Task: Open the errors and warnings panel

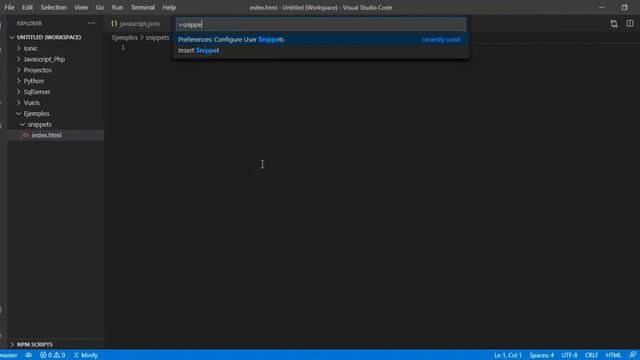Action: tap(52, 355)
